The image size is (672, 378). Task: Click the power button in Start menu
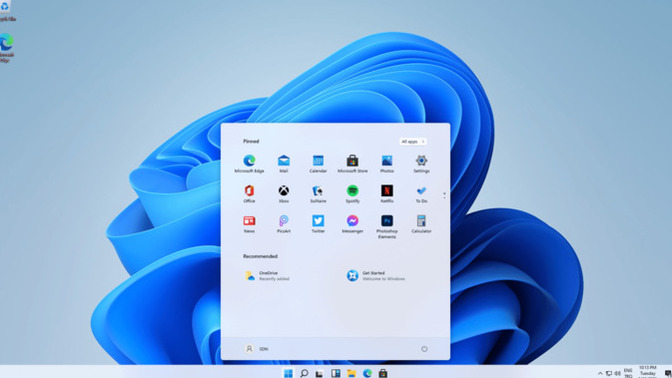(424, 349)
